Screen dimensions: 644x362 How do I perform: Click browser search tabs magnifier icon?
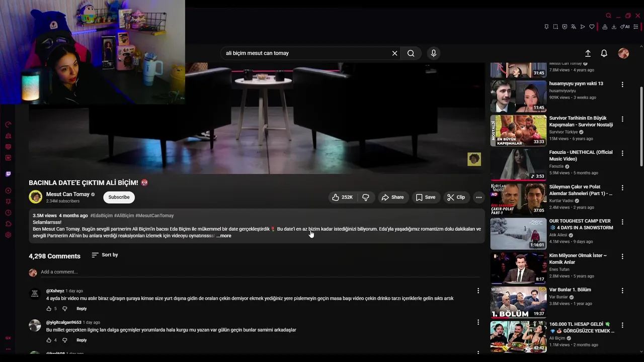608,16
